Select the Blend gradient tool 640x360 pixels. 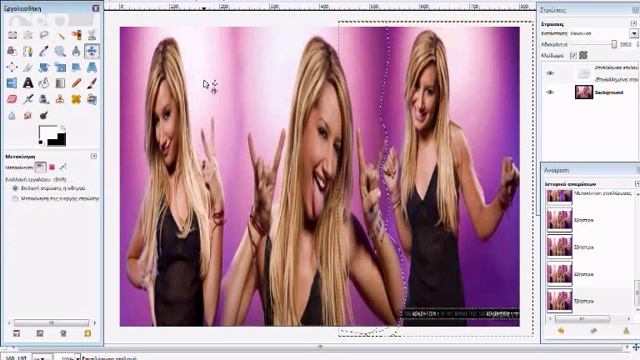click(60, 83)
